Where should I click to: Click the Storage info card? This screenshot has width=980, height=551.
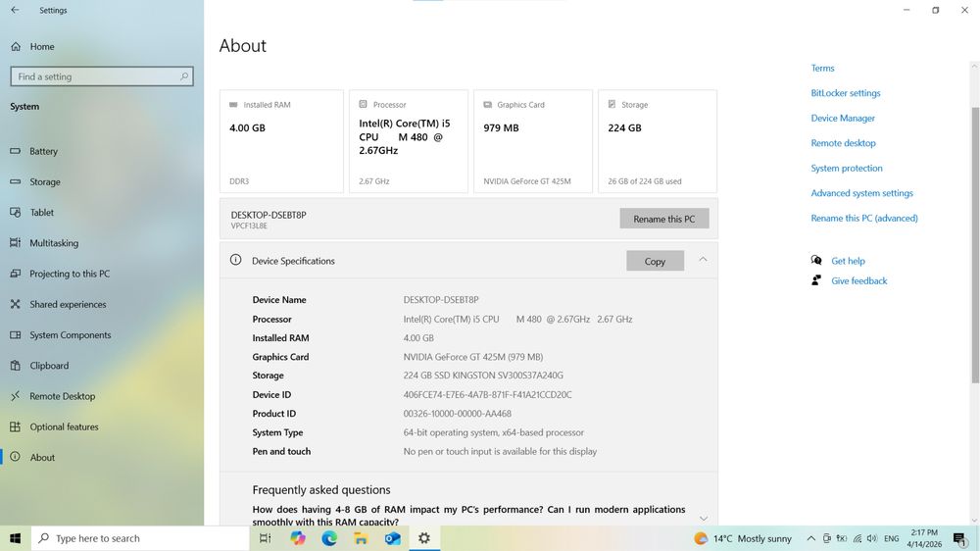tap(657, 141)
